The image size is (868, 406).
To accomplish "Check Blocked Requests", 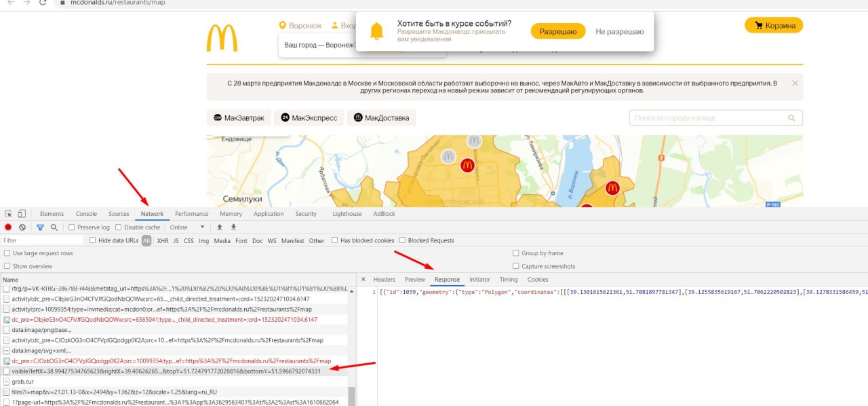I will pos(402,240).
